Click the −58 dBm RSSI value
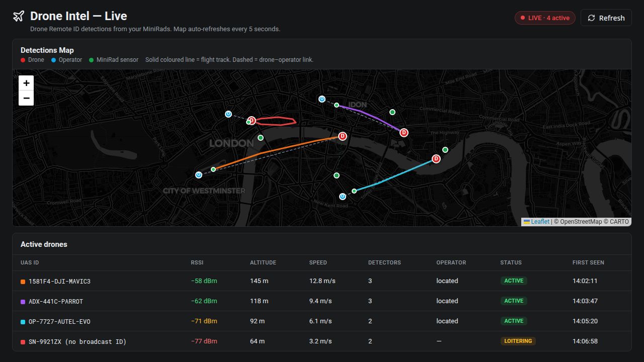Image resolution: width=644 pixels, height=362 pixels. (x=204, y=281)
